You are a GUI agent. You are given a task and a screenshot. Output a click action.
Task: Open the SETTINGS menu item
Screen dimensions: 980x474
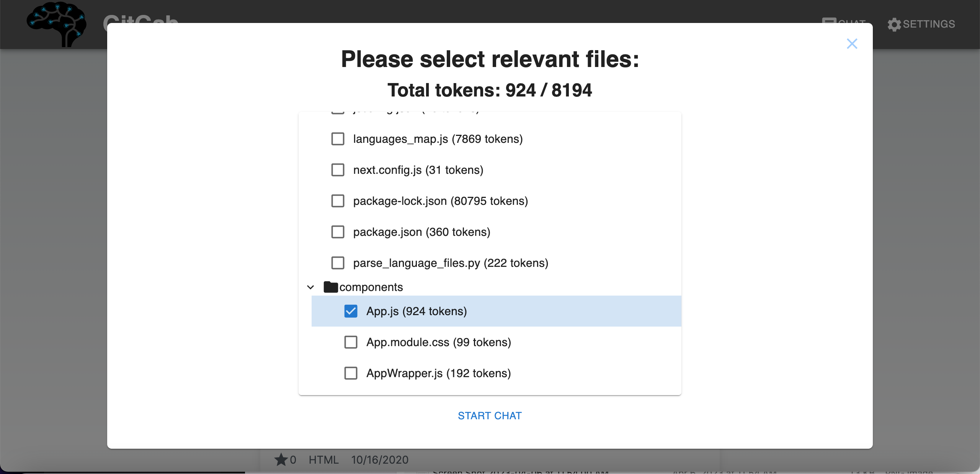coord(929,24)
